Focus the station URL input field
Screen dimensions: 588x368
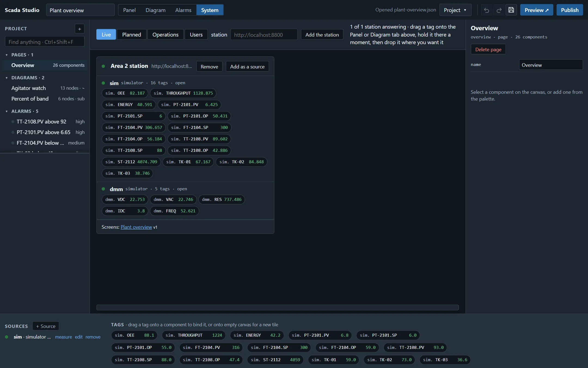point(264,35)
